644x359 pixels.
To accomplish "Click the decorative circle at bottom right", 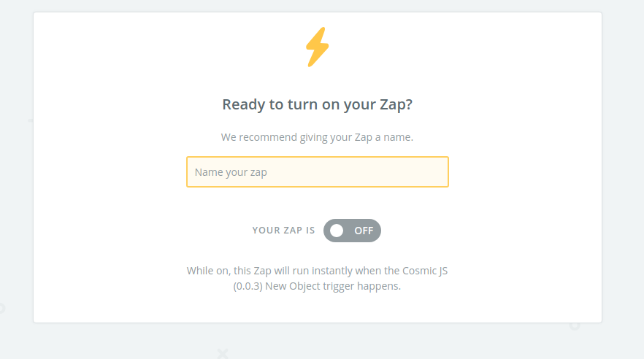I will pos(575,324).
